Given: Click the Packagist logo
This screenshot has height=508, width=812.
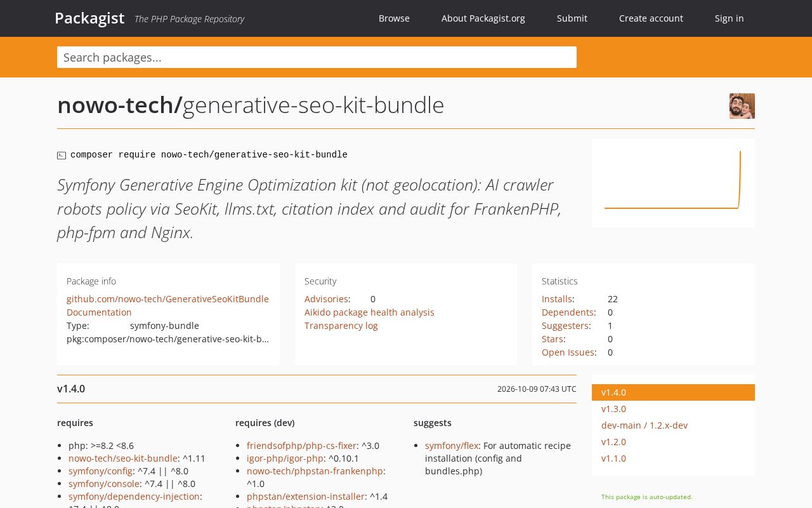Looking at the screenshot, I should 89,18.
